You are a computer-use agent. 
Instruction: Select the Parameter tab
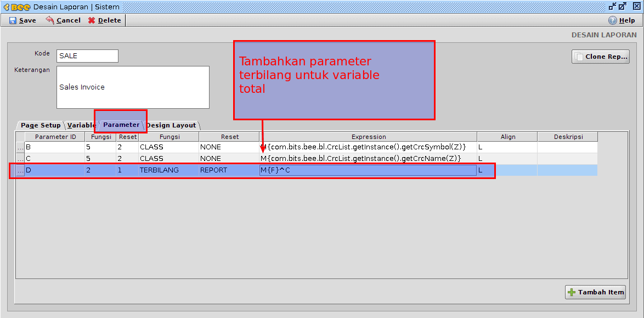(x=121, y=125)
